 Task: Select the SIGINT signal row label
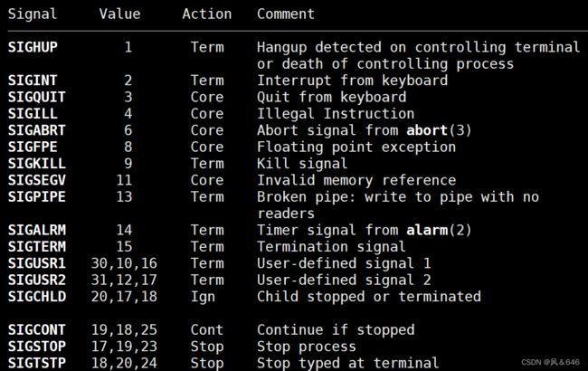(x=33, y=81)
